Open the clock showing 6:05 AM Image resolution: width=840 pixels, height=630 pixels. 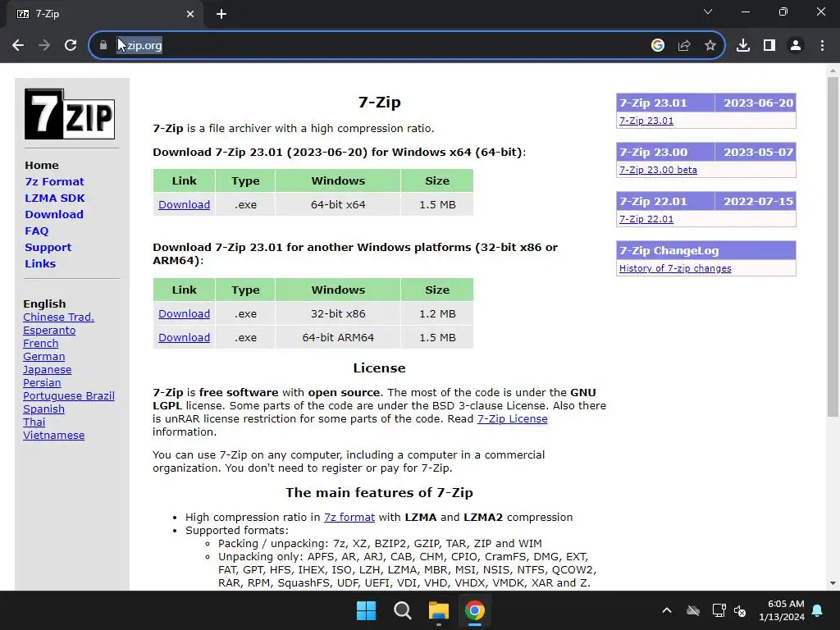click(782, 610)
